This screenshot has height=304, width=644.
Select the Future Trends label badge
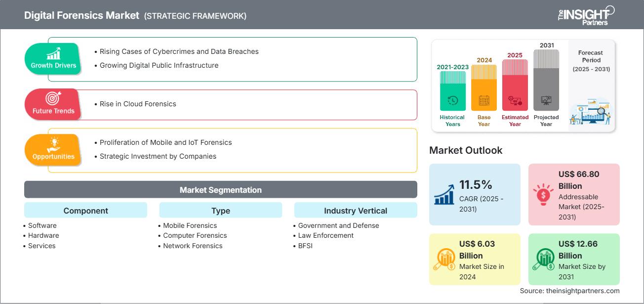(53, 104)
